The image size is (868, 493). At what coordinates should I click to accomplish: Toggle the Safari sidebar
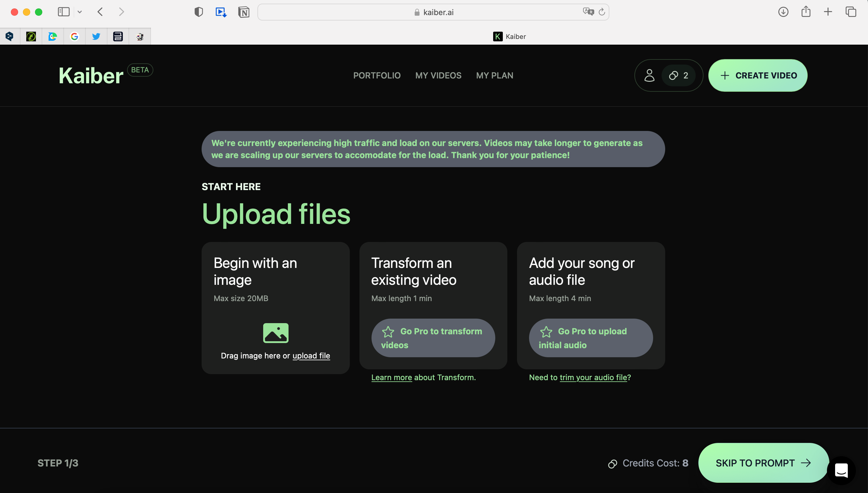coord(64,12)
